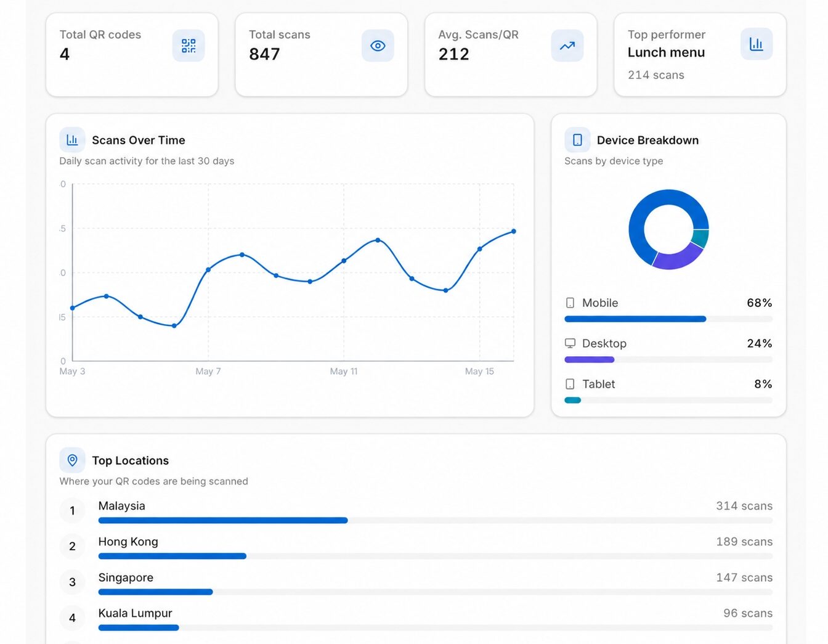Click the 'Device Breakdown' heading
828x644 pixels.
647,141
